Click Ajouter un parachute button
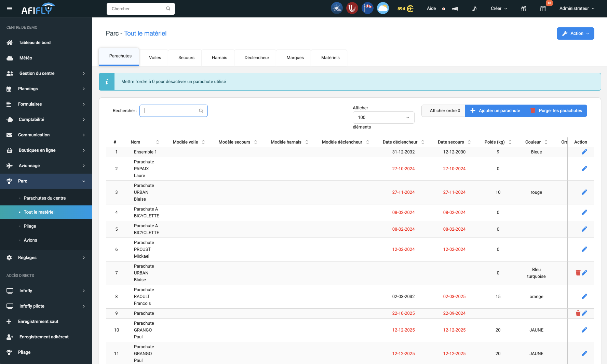Screen dimensions: 607x364 point(495,111)
